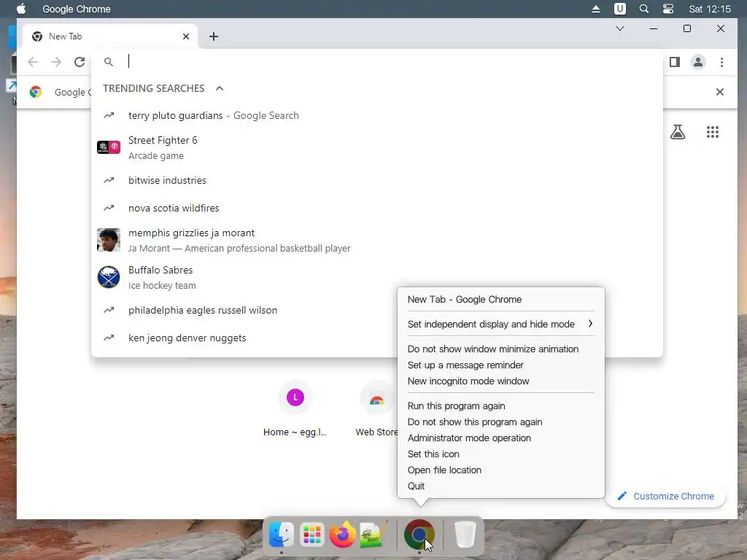Open the green notepad app in dock
This screenshot has width=747, height=560.
(x=373, y=534)
